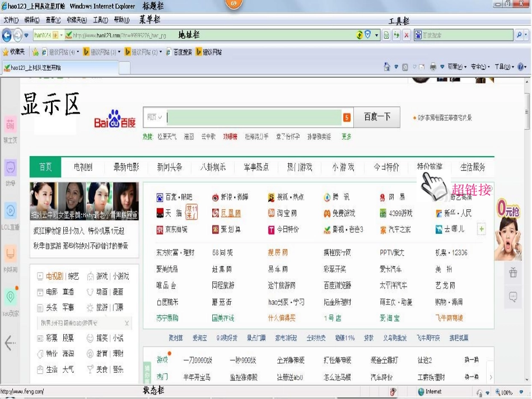
Task: Select the hao123_上网从这里开始 browser tab
Action: tap(60, 68)
